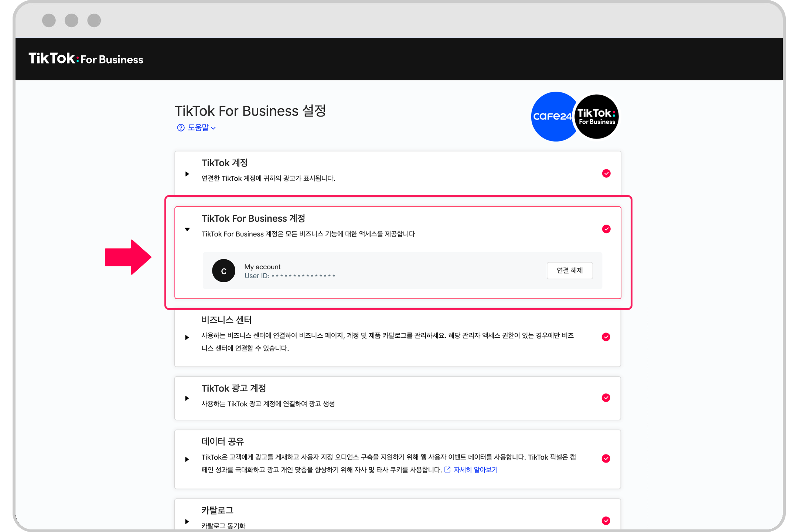798x532 pixels.
Task: Click the check status icon for 데이터 공유
Action: (606, 458)
